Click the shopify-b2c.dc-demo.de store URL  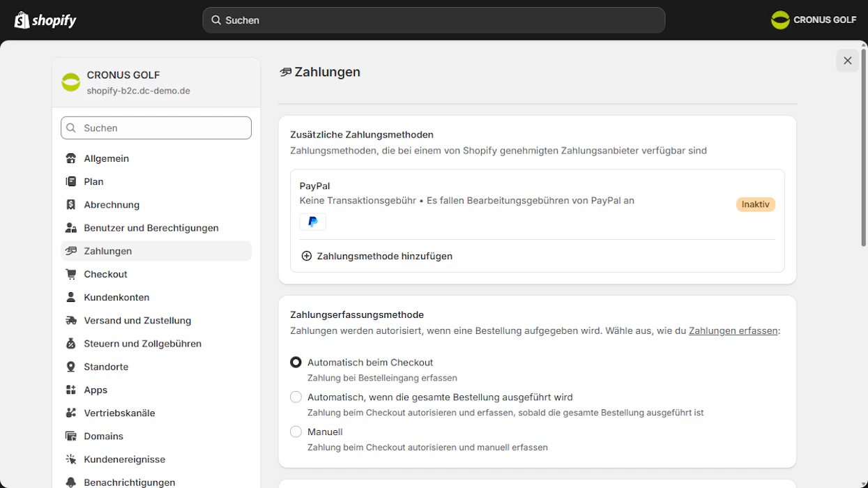[138, 91]
